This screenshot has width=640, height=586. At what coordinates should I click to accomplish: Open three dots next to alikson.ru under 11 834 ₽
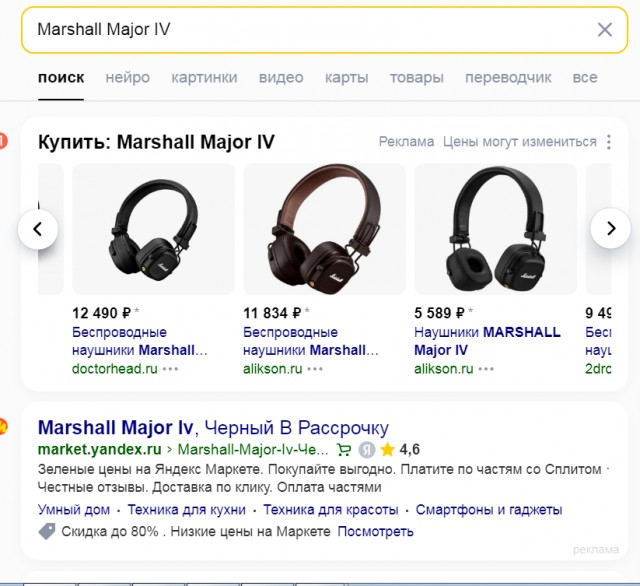point(315,369)
